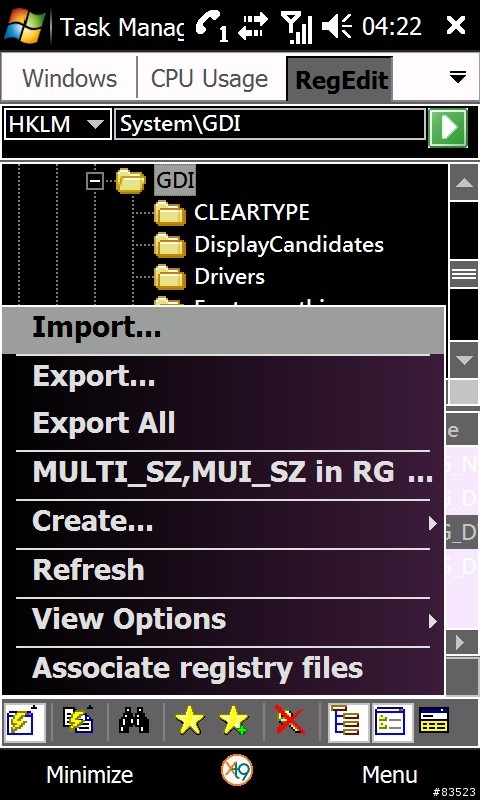Tap the signal strength antenna icon

[x=297, y=27]
